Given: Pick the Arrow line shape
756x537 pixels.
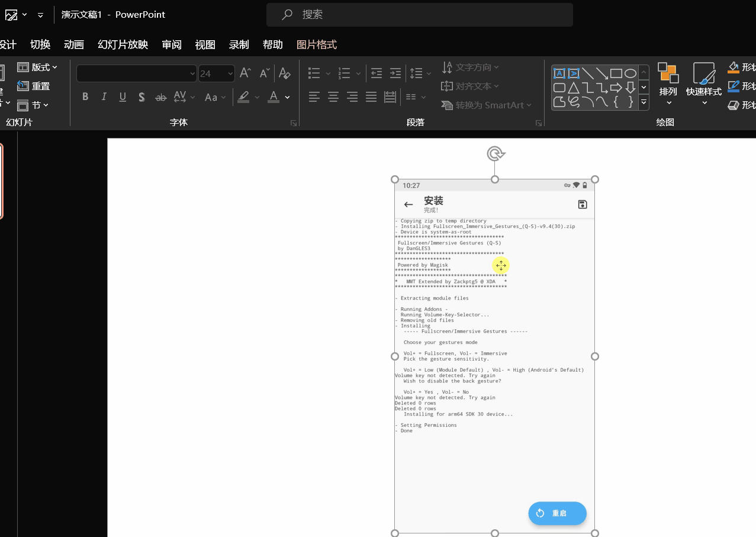Looking at the screenshot, I should [602, 73].
